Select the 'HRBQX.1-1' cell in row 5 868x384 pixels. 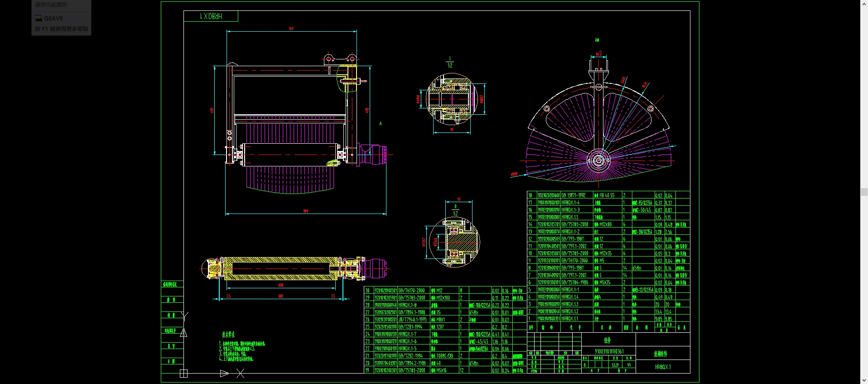pyautogui.click(x=577, y=290)
